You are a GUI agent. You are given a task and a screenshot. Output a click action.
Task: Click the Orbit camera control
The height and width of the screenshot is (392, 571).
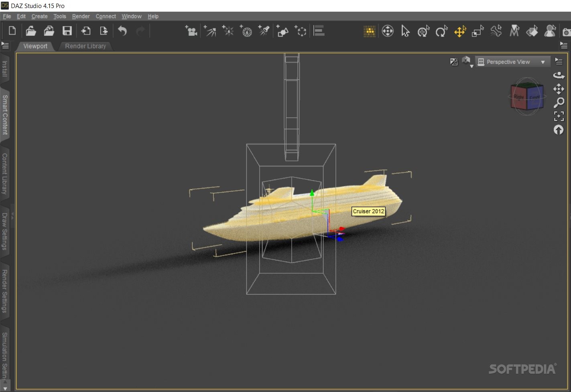pos(559,75)
